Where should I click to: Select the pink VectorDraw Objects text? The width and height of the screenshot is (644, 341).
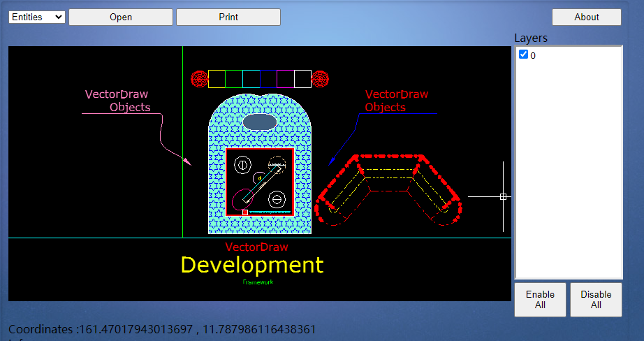point(117,101)
